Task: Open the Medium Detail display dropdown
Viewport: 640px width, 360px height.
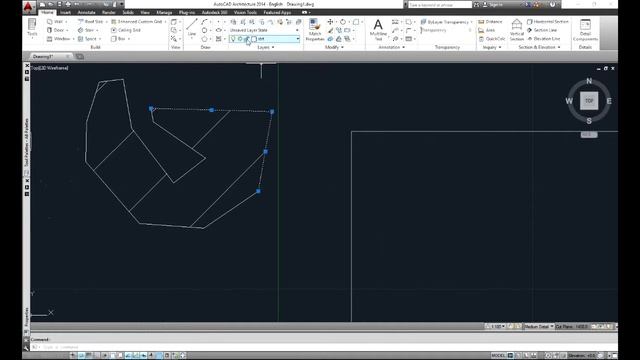Action: click(539, 327)
